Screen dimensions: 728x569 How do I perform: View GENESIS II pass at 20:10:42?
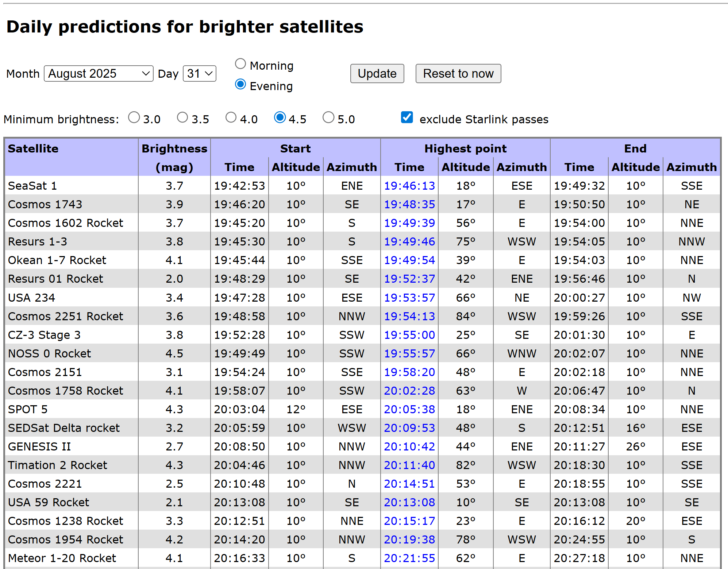[409, 446]
